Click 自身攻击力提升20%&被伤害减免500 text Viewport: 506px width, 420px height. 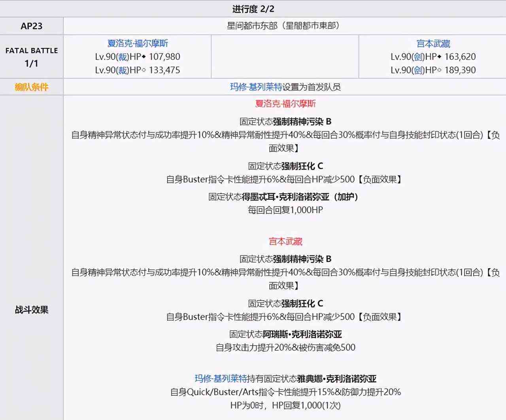pyautogui.click(x=285, y=348)
